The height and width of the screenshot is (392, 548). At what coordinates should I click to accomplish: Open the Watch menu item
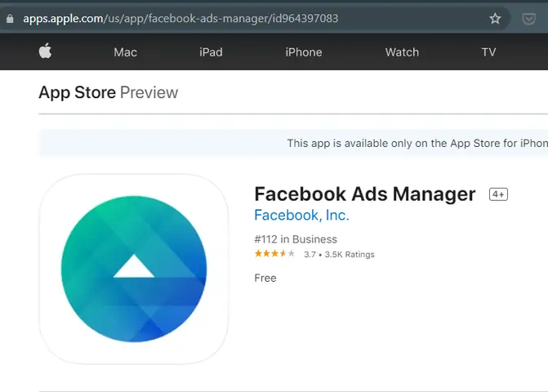402,52
